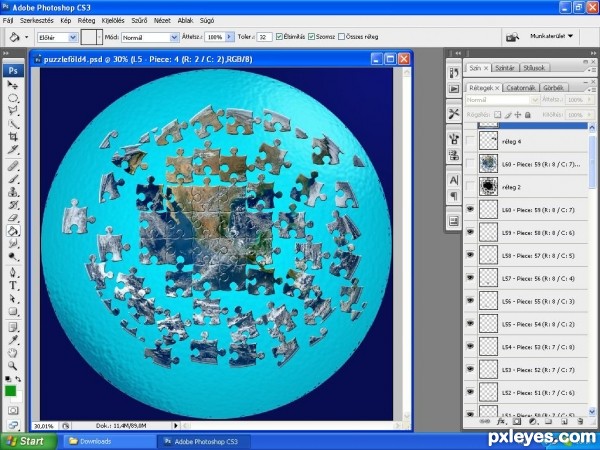Select the Brush tool
This screenshot has width=600, height=450.
click(13, 179)
